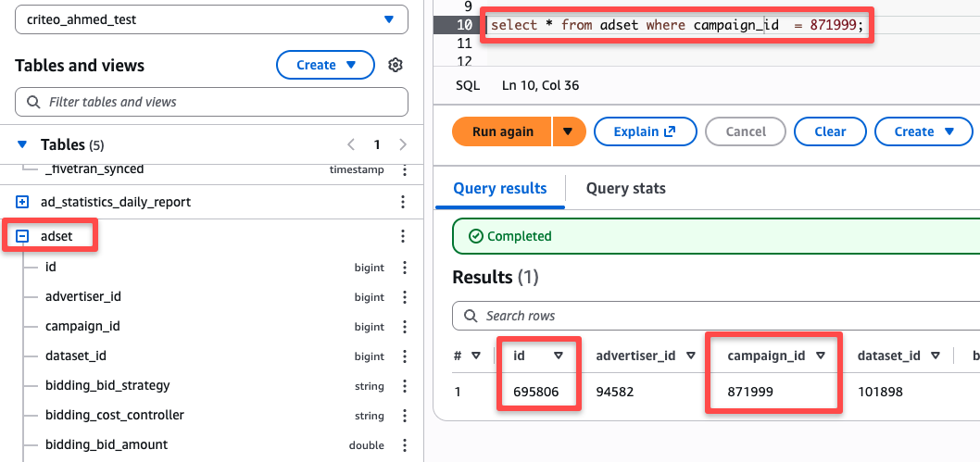Focus the Filter tables and views field

click(x=211, y=102)
